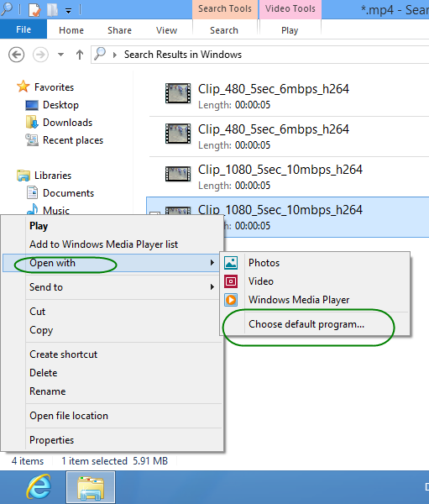
Task: Click the Video Tools contextual tab header
Action: (x=290, y=9)
